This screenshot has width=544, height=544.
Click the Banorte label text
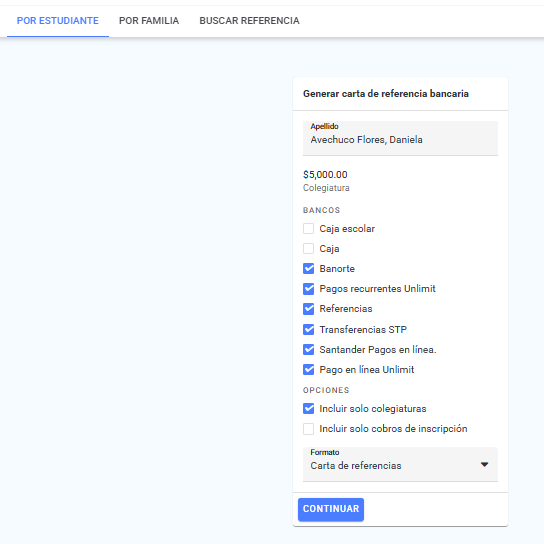point(337,269)
